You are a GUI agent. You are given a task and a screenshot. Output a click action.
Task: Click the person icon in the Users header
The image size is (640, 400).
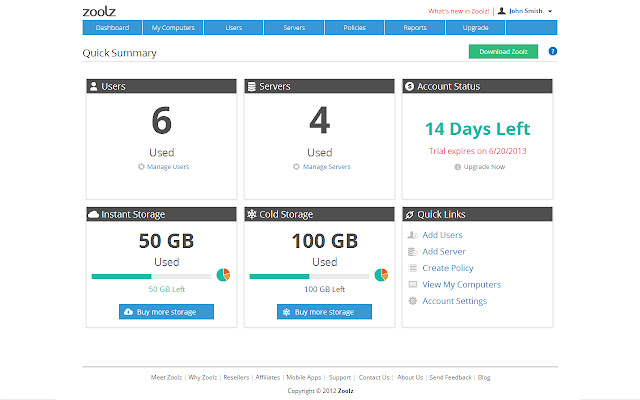93,86
